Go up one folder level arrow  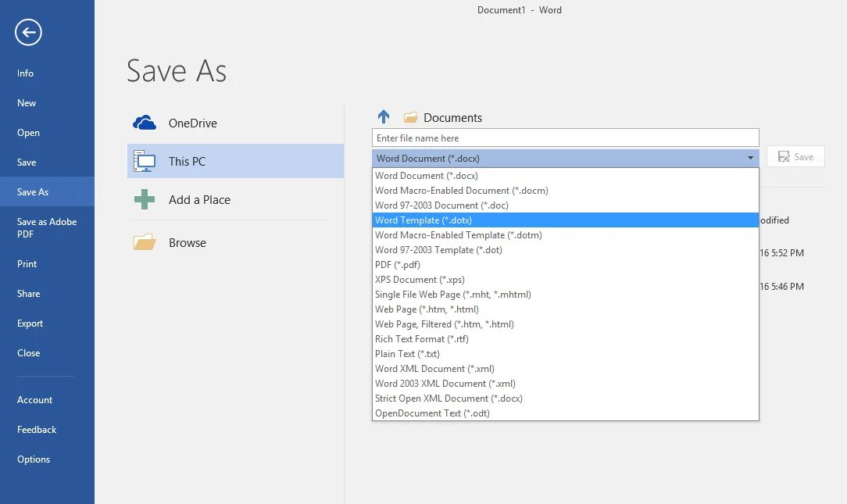384,117
